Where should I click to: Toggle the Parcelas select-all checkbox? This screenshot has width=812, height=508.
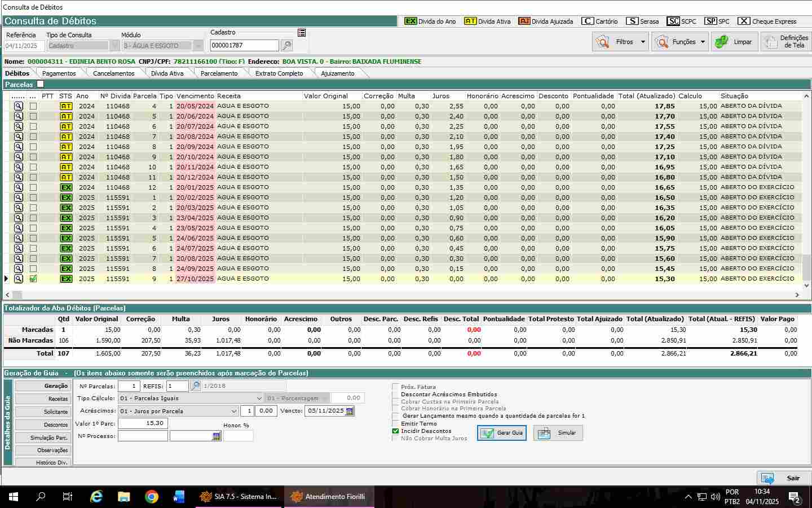coord(40,84)
